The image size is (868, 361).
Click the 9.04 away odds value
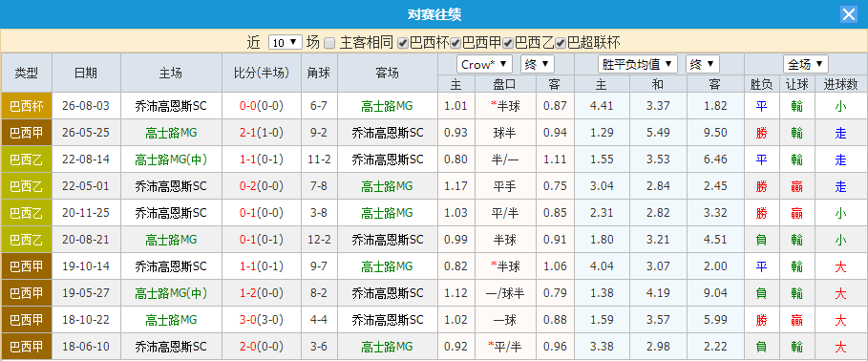pyautogui.click(x=716, y=293)
